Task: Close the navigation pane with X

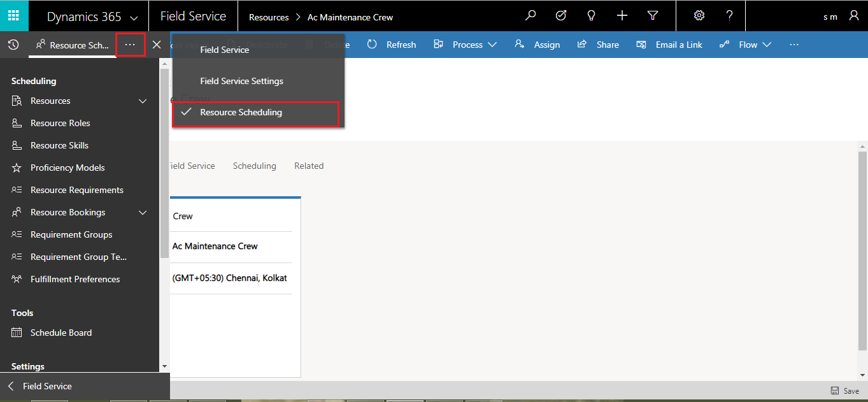Action: [x=157, y=45]
